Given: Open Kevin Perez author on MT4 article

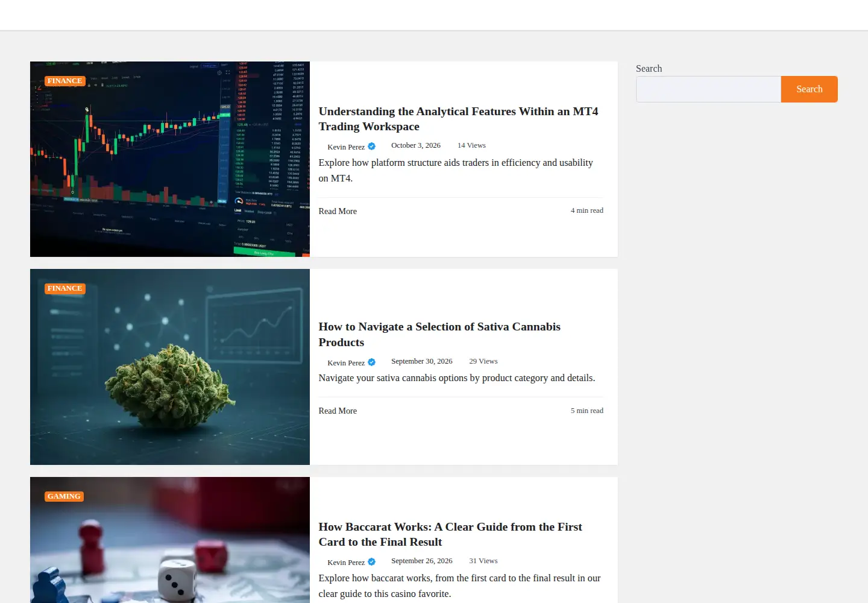Looking at the screenshot, I should click(346, 147).
